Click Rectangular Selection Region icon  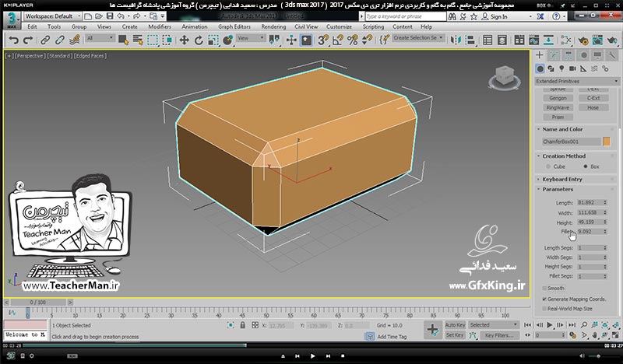(153, 40)
